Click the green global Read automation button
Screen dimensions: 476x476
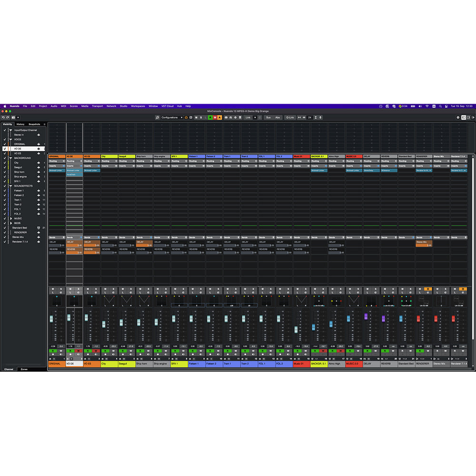point(210,118)
